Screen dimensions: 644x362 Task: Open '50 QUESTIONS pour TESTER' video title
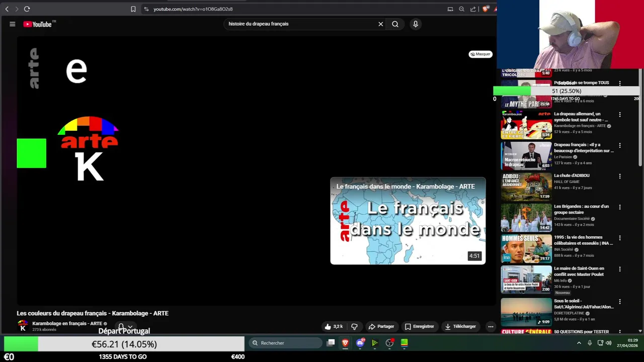(581, 332)
